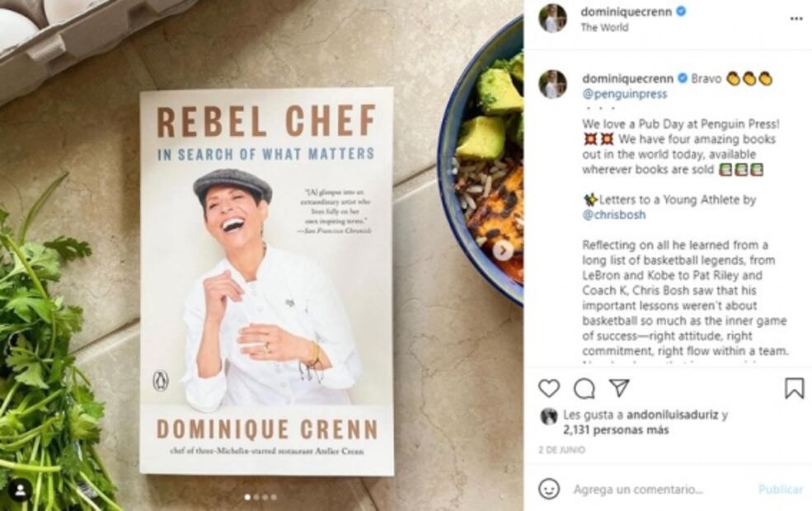This screenshot has height=511, width=812.
Task: View The World location tag
Action: tap(604, 27)
